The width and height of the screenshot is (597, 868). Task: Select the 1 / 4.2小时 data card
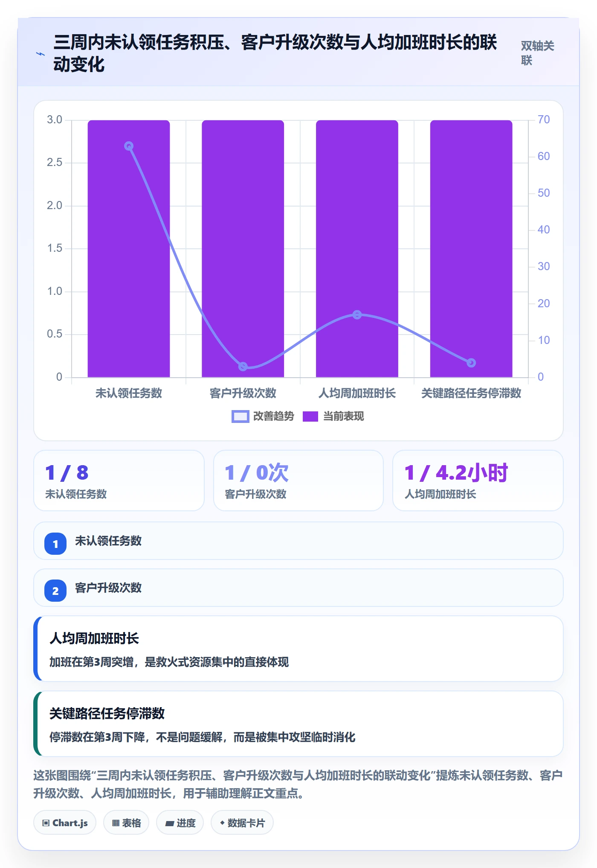[478, 481]
